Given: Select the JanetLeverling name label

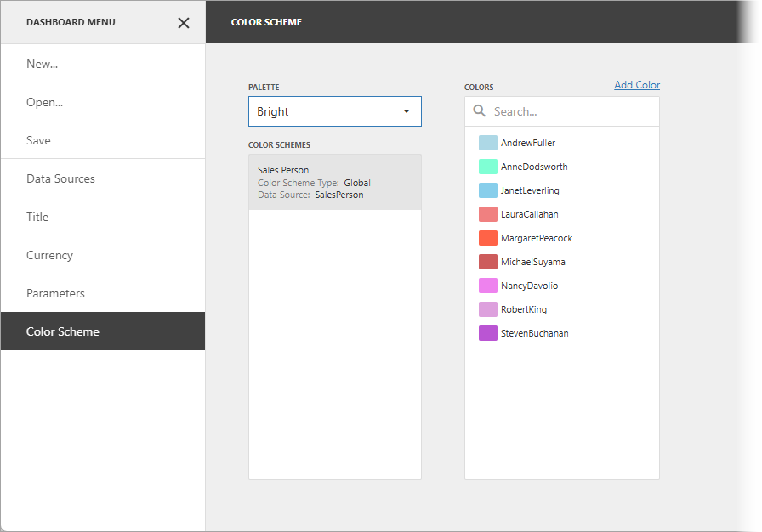Looking at the screenshot, I should point(530,190).
